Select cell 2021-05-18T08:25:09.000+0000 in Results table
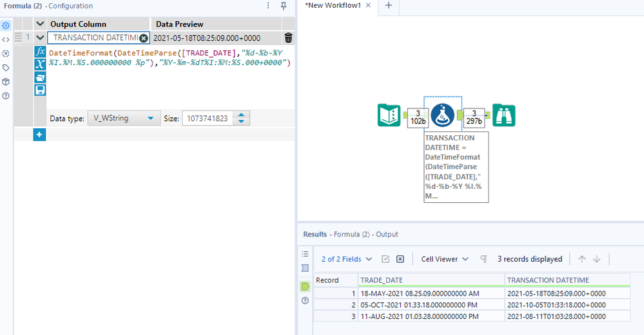Screen dimensions: 644x335 tap(567, 294)
